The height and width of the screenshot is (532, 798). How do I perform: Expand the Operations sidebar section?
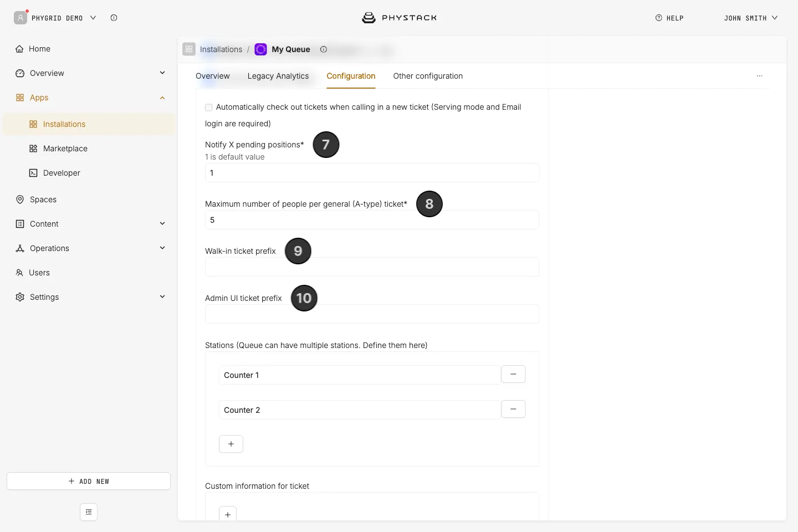[162, 248]
